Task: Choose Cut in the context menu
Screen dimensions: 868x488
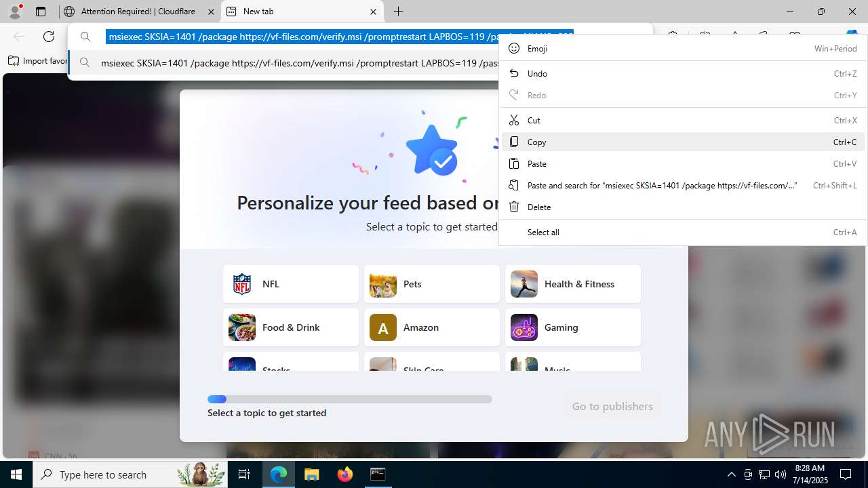Action: click(683, 120)
